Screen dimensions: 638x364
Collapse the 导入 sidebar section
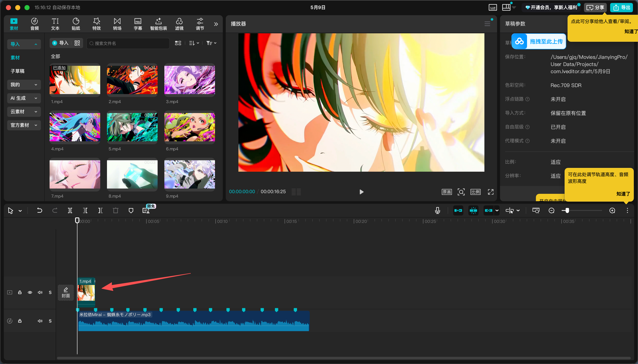[24, 44]
